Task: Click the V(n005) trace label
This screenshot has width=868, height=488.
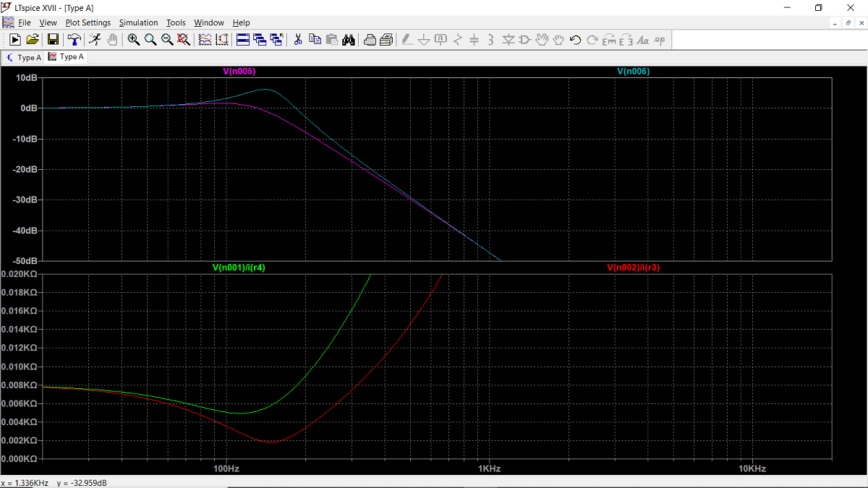Action: tap(239, 72)
